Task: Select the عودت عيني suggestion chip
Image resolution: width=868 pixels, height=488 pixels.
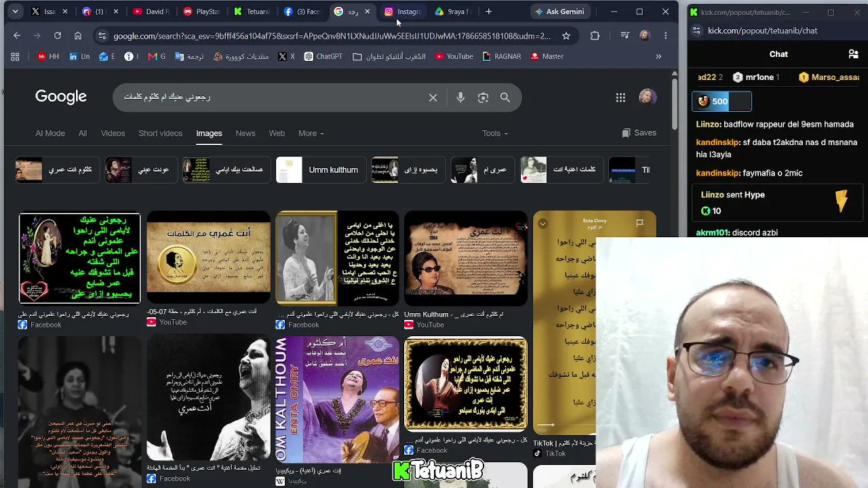Action: click(140, 170)
